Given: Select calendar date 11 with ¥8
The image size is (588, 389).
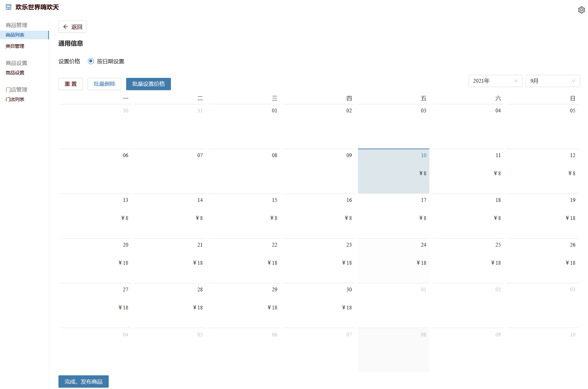Looking at the screenshot, I should pyautogui.click(x=468, y=171).
